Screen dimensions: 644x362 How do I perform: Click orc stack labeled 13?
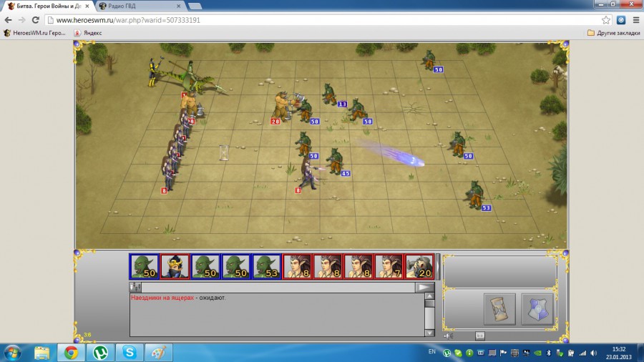330,95
